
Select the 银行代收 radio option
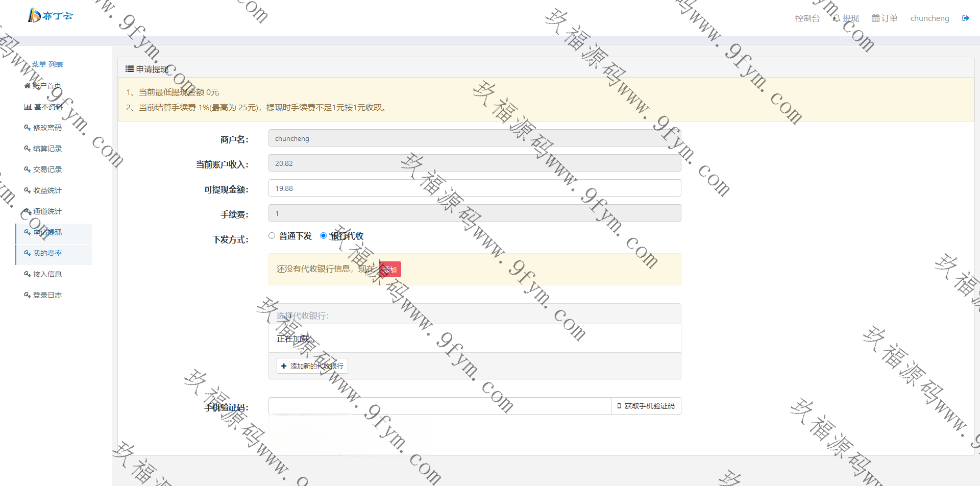click(323, 236)
